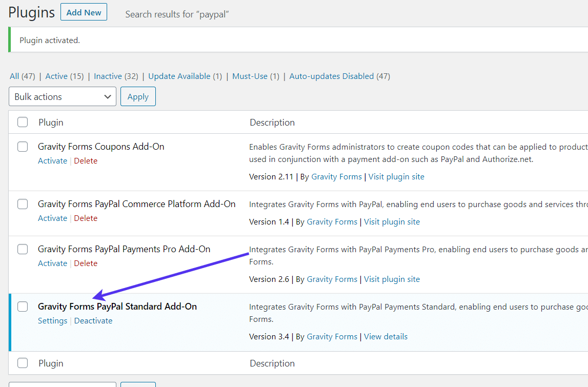Delete the PayPal Commerce Platform Add-On

click(86, 218)
